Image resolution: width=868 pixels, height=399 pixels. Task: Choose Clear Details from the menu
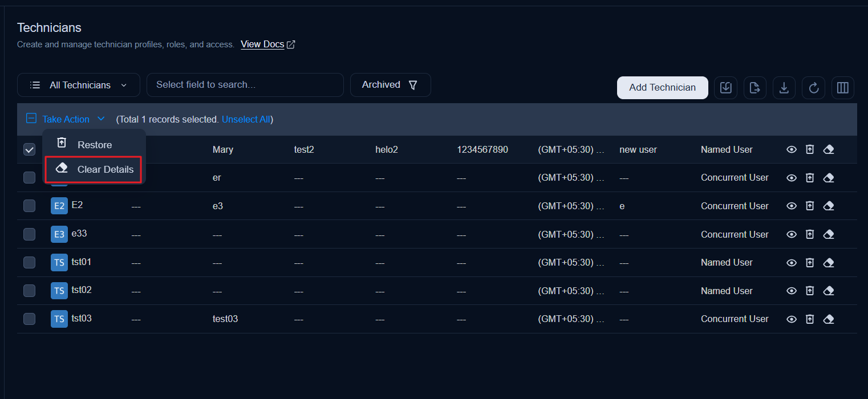94,169
